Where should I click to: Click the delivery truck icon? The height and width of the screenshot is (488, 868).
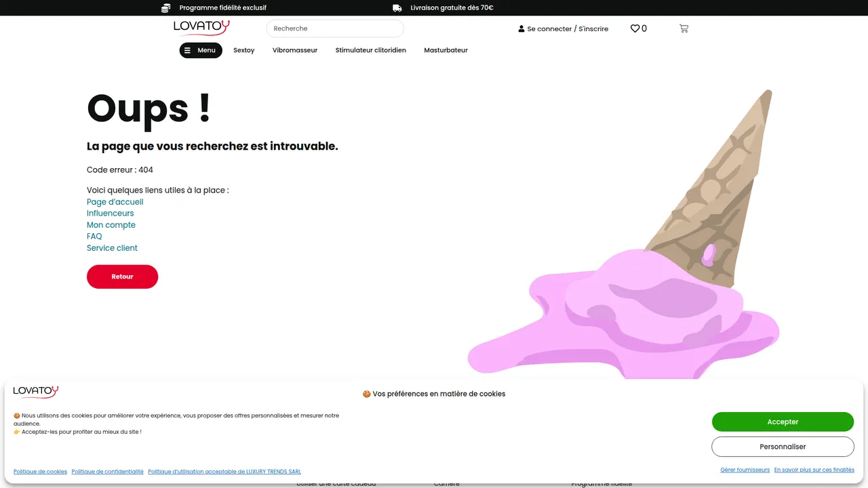[x=397, y=8]
